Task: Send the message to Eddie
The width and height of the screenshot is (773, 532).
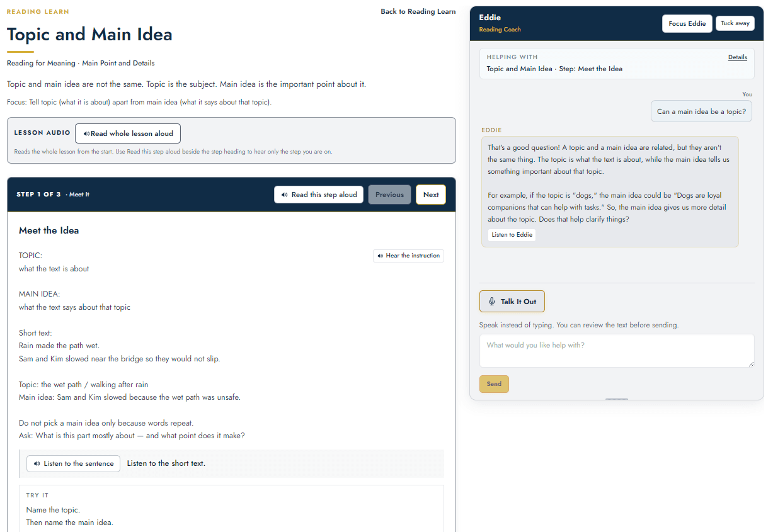Action: (494, 384)
